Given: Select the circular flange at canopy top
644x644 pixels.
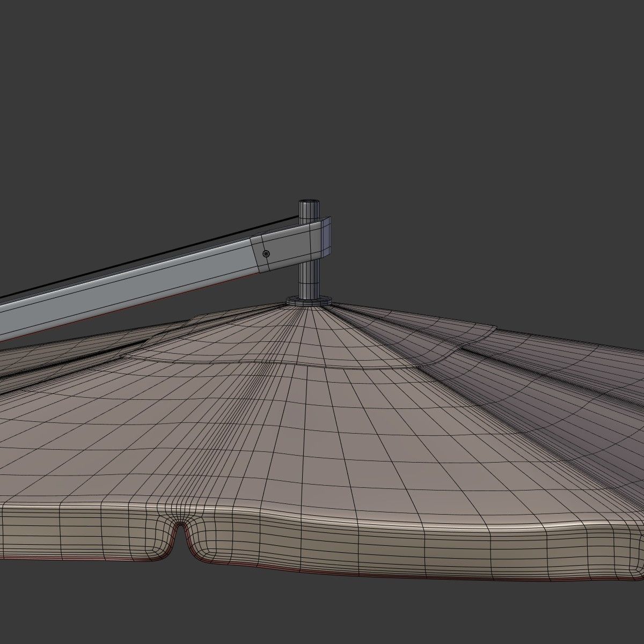Looking at the screenshot, I should [x=309, y=301].
